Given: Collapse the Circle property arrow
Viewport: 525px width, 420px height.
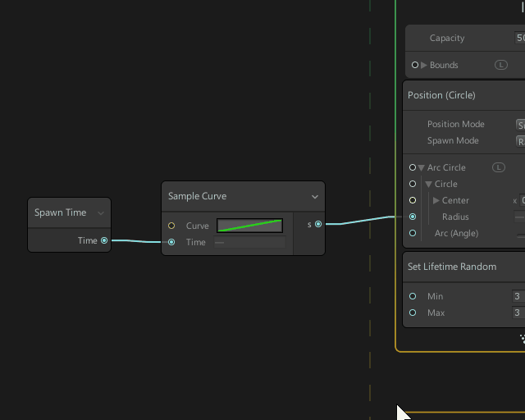Looking at the screenshot, I should click(x=428, y=185).
